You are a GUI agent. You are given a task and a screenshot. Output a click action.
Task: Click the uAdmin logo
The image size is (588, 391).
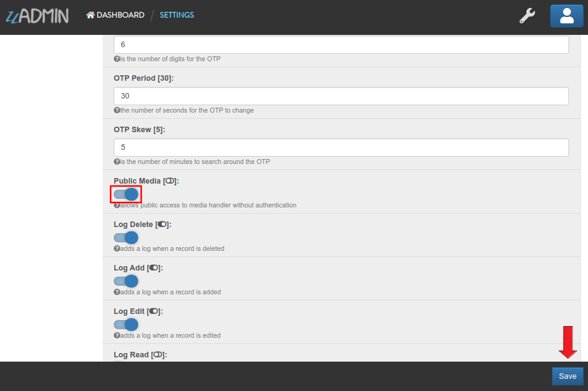37,16
